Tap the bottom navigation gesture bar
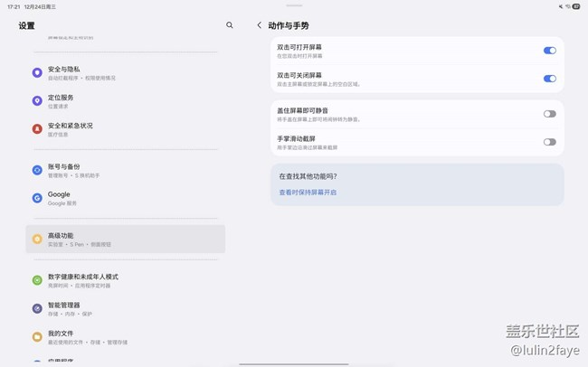Viewport: 588px width, 367px height. pos(294,363)
